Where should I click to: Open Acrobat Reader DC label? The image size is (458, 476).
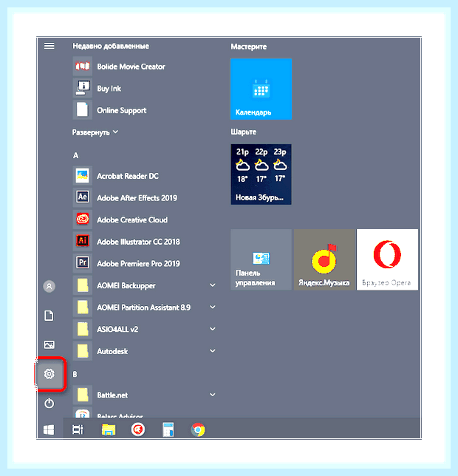tap(128, 176)
